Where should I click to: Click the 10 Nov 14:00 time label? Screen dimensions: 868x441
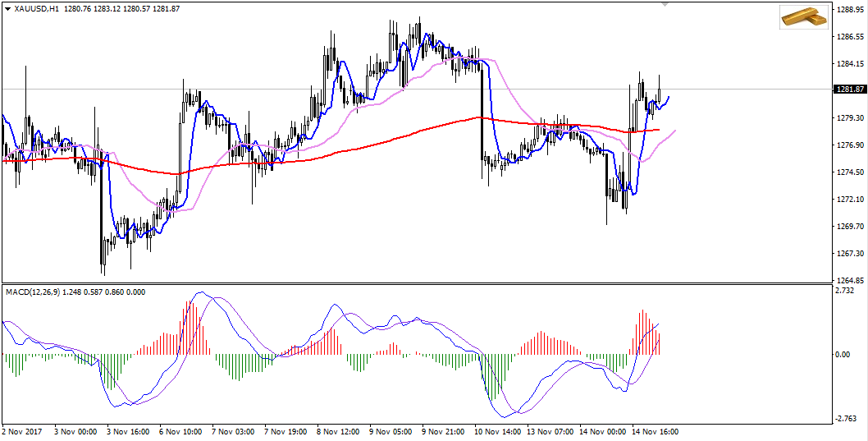[498, 431]
